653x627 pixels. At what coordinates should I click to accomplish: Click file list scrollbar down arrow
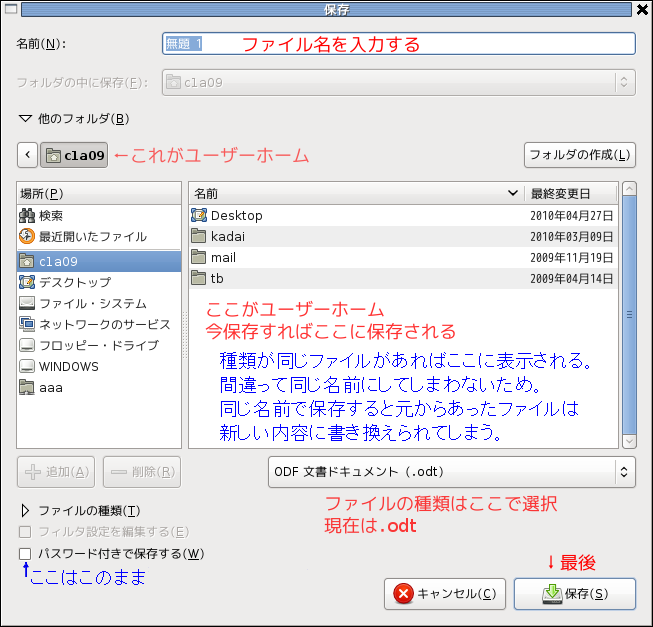coord(629,441)
